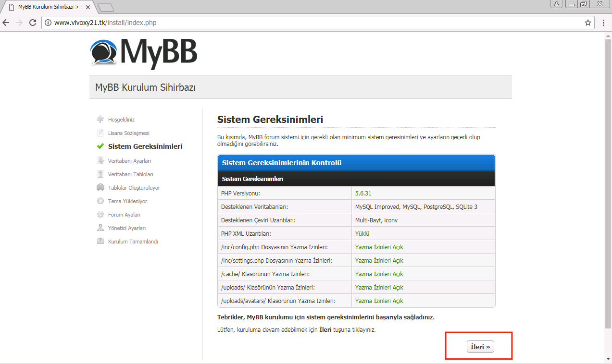Click the Veritabanı Ayarları step icon
This screenshot has height=364, width=612.
pos(100,161)
